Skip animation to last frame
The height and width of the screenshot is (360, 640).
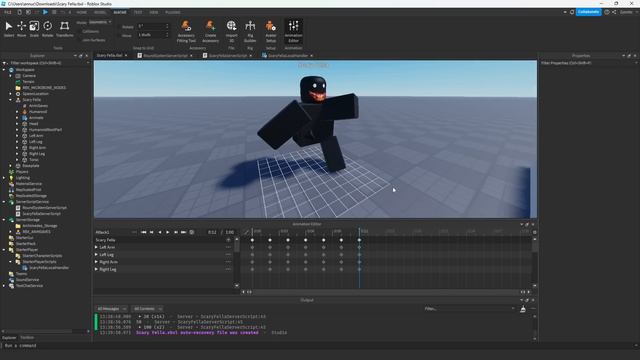point(184,232)
